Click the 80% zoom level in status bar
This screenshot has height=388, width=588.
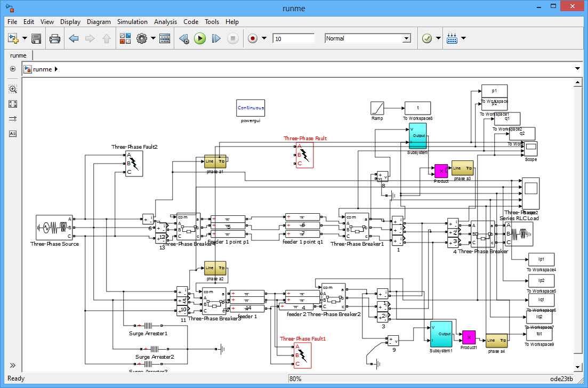coord(295,378)
